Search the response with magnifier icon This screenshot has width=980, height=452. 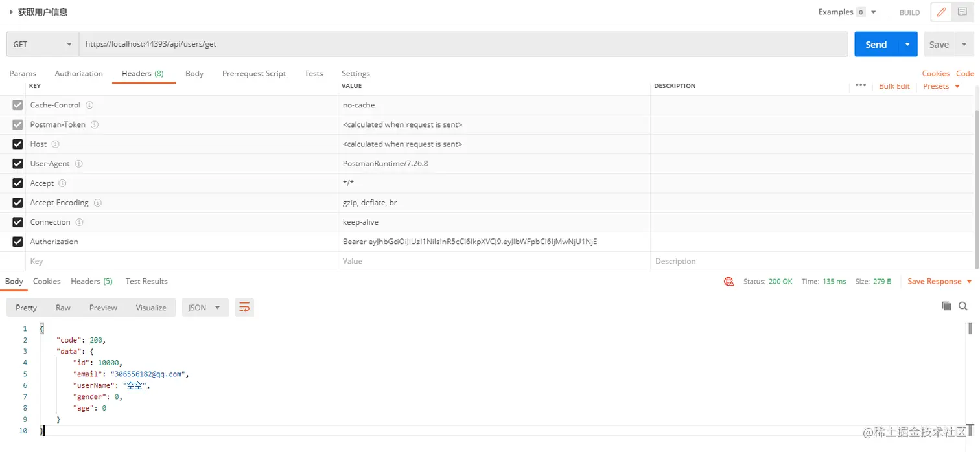click(x=963, y=306)
